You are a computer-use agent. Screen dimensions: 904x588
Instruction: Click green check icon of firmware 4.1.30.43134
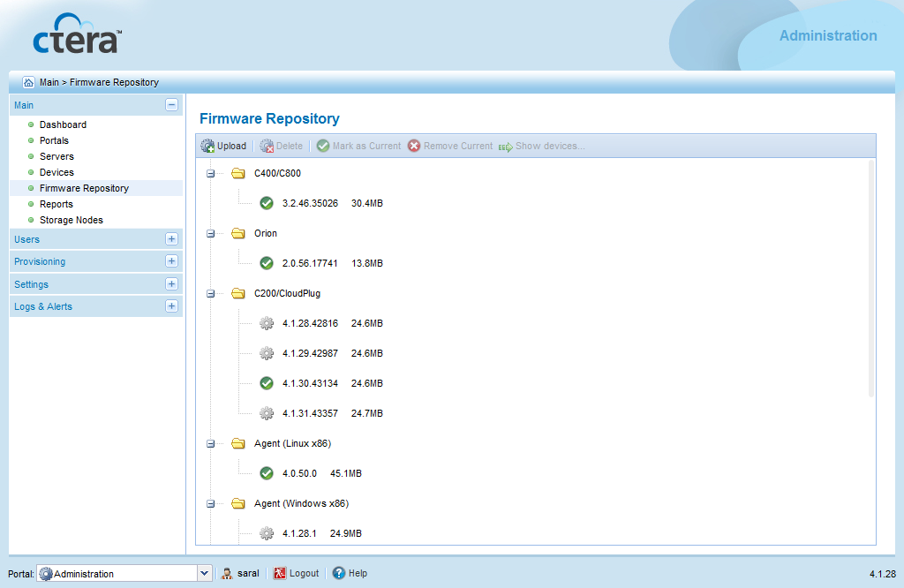[x=267, y=383]
